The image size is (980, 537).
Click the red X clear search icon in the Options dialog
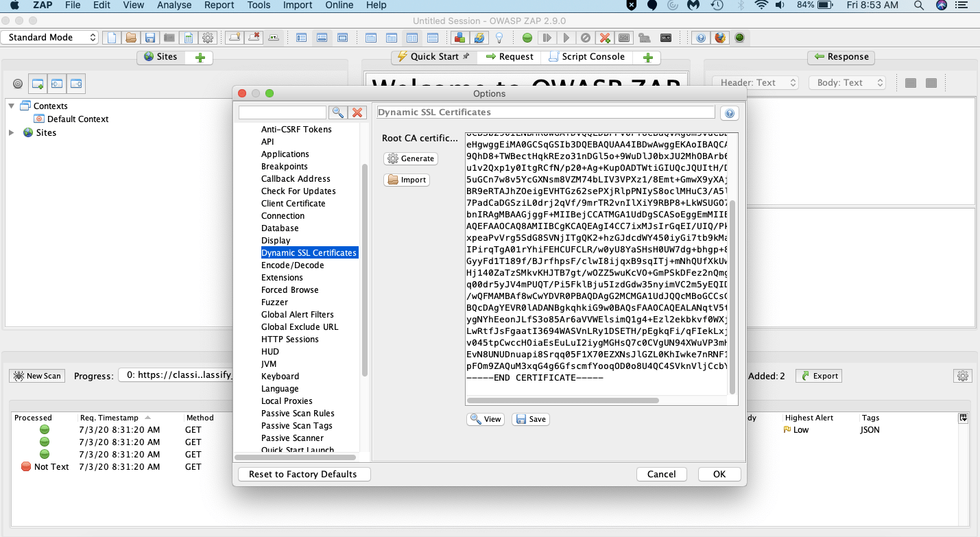(x=357, y=112)
